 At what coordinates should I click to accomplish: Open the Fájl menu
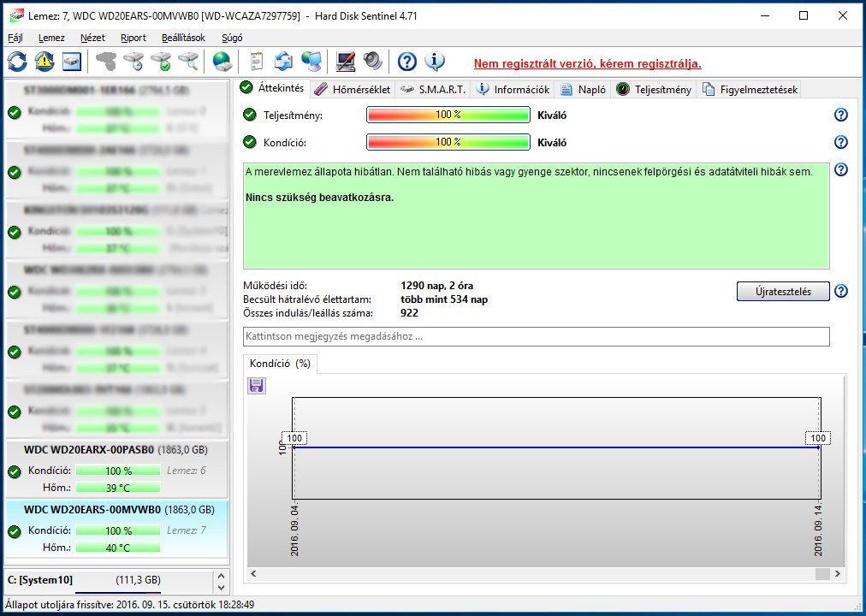(x=15, y=38)
